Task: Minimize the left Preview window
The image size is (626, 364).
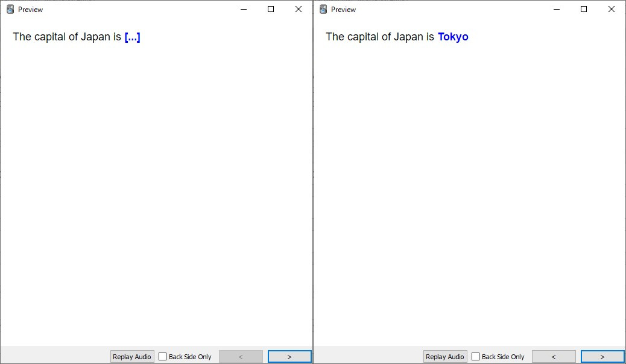Action: [244, 9]
